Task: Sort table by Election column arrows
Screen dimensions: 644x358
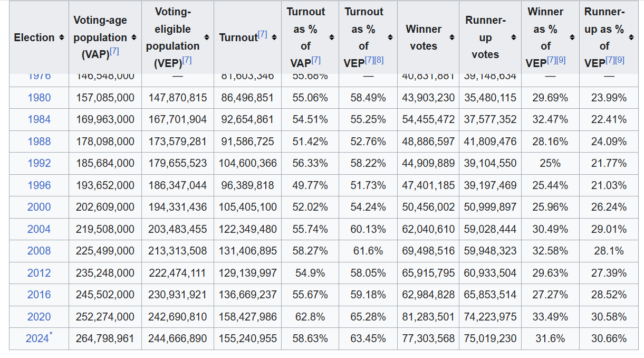Action: tap(62, 37)
